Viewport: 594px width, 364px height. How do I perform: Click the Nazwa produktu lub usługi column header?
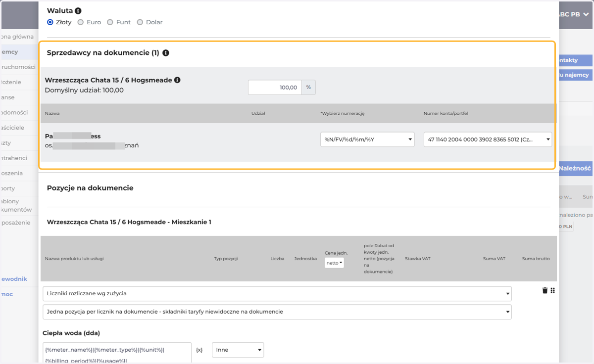[74, 259]
